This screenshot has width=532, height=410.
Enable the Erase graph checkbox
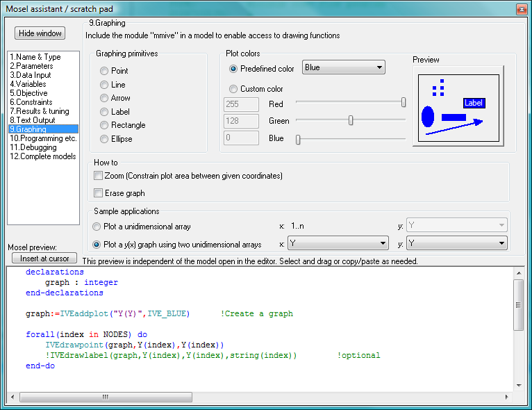(98, 193)
